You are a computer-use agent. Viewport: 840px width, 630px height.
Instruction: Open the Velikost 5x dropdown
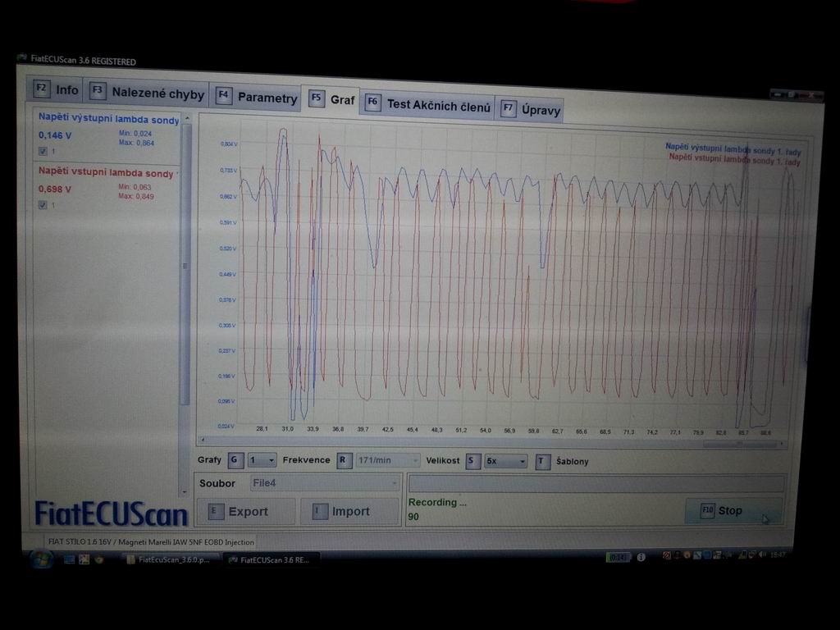point(506,462)
